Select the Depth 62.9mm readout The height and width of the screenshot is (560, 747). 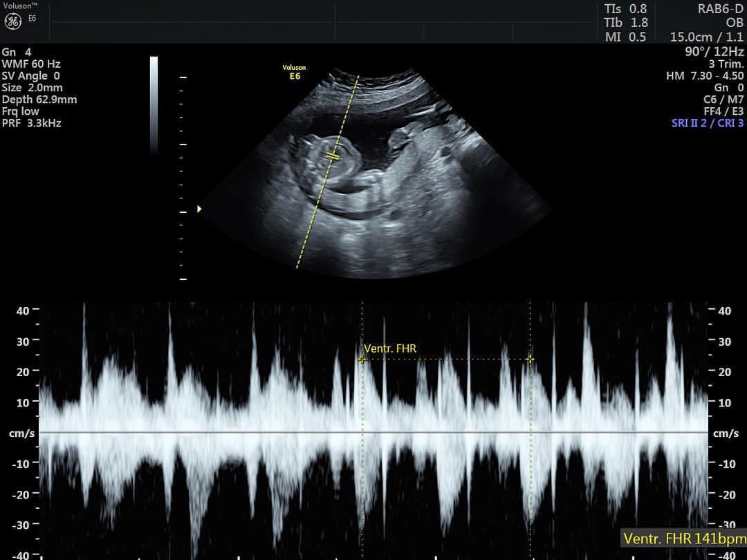(39, 100)
